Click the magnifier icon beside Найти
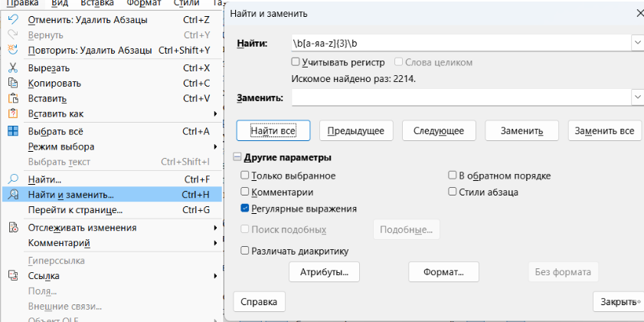This screenshot has width=644, height=322. coord(12,179)
